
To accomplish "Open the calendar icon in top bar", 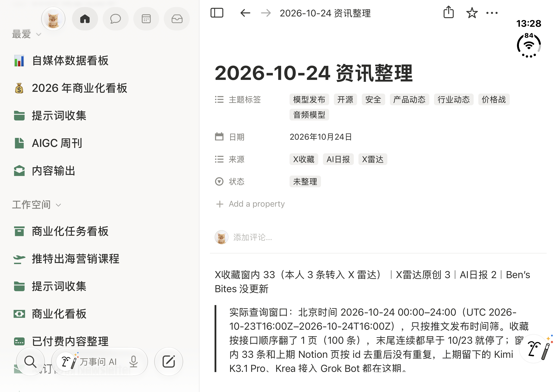I will (146, 19).
